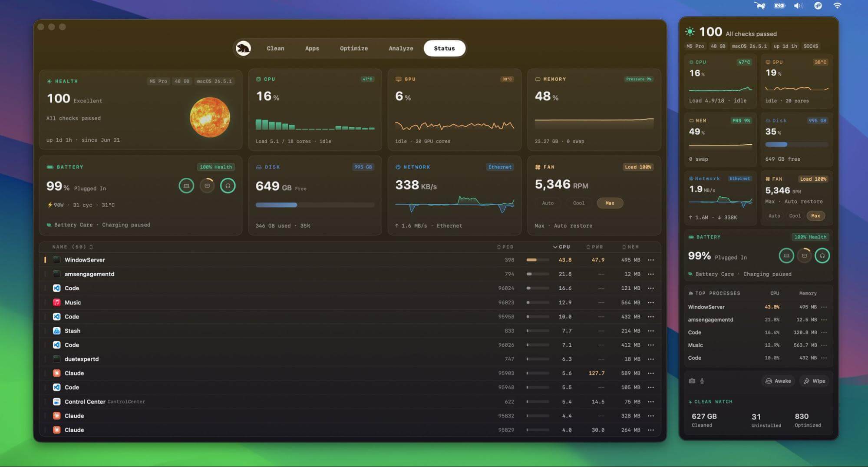This screenshot has width=868, height=467.
Task: Click the Wi-Fi icon in menu bar
Action: pos(837,6)
